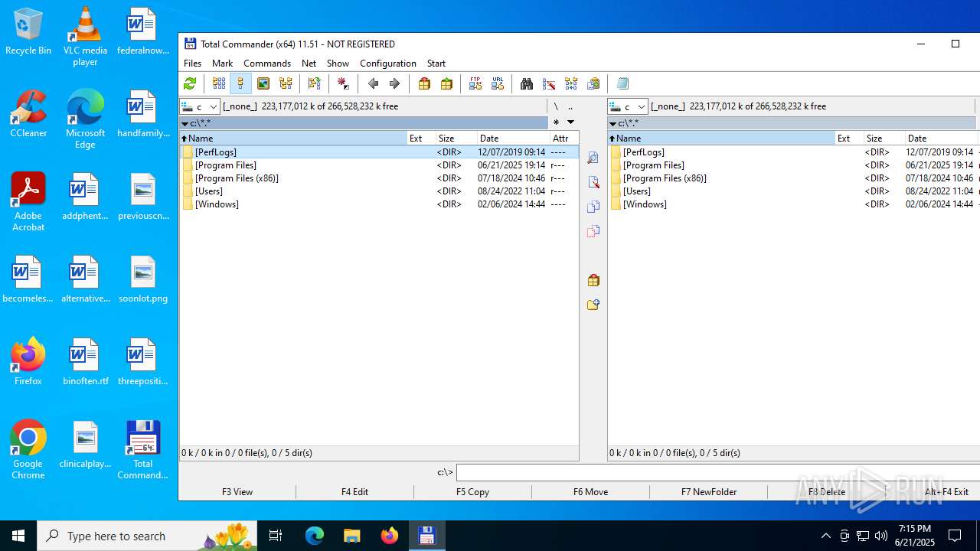Open the Files menu
Image resolution: width=980 pixels, height=551 pixels.
pos(193,64)
